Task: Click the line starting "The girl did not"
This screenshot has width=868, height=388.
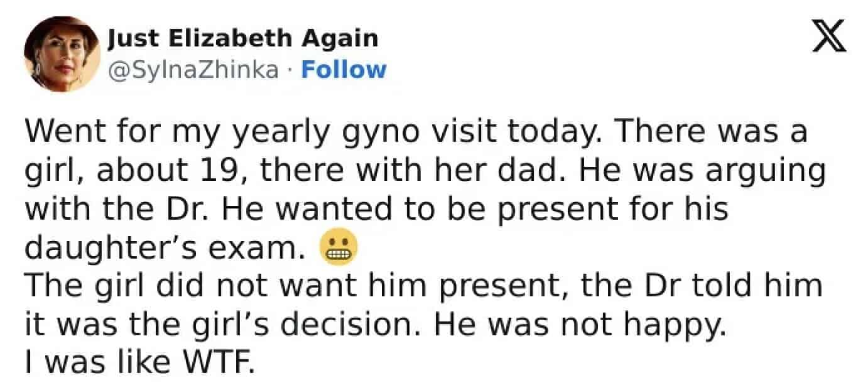Action: click(x=422, y=286)
